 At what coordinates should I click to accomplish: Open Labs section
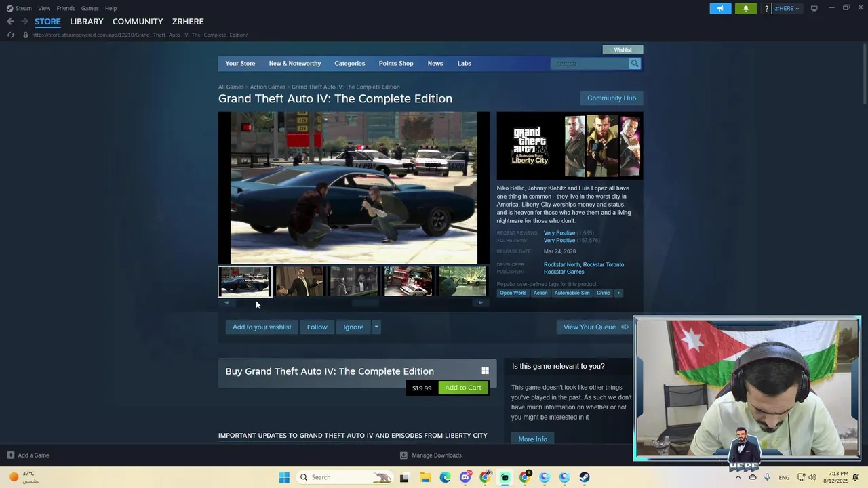[464, 63]
